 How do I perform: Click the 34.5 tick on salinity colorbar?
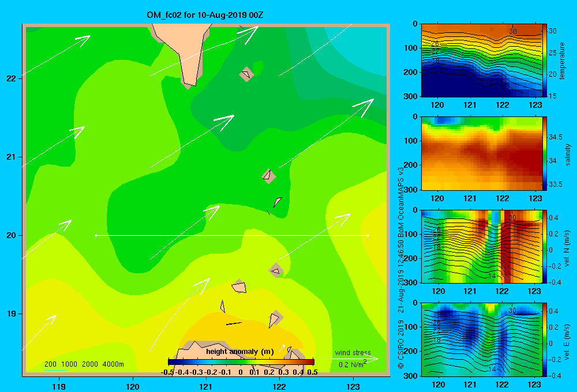(555, 137)
